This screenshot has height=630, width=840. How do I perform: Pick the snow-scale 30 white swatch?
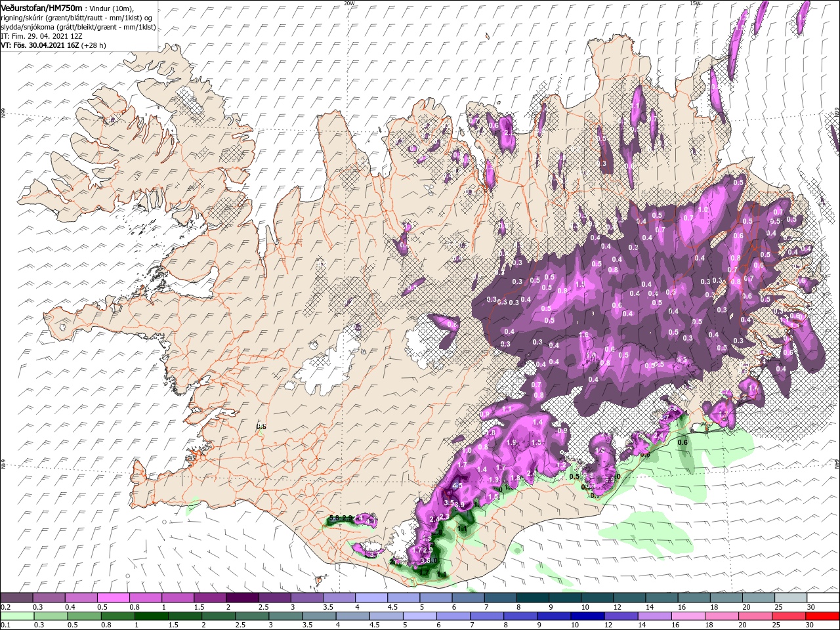[822, 598]
